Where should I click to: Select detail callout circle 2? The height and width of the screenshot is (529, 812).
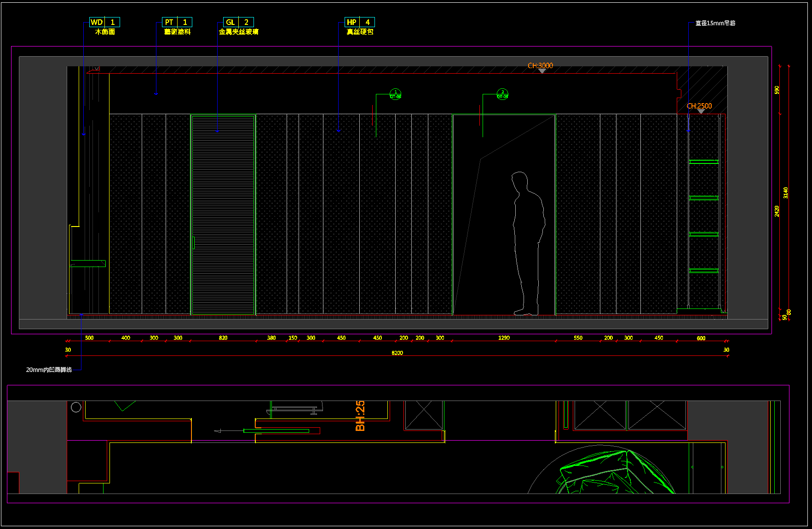[502, 94]
